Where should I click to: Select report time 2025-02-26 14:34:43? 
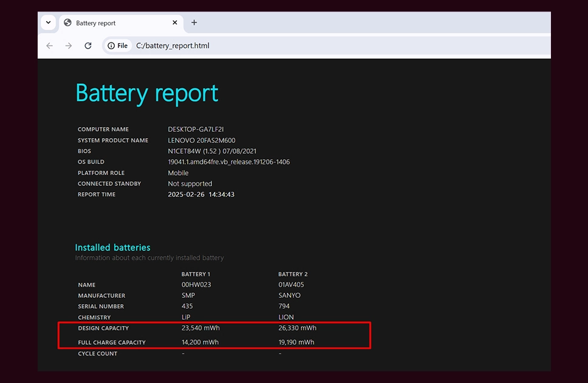pyautogui.click(x=201, y=195)
